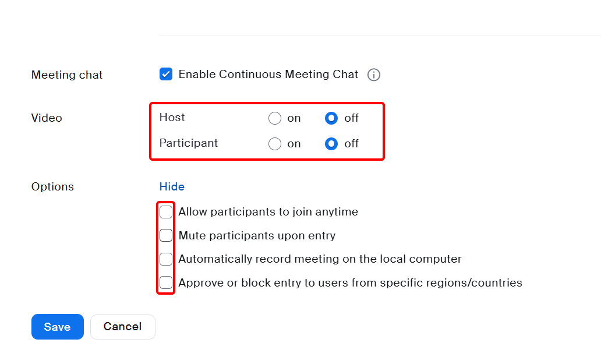Viewport: 601px width, 364px height.
Task: Turn Host video on
Action: (x=274, y=118)
